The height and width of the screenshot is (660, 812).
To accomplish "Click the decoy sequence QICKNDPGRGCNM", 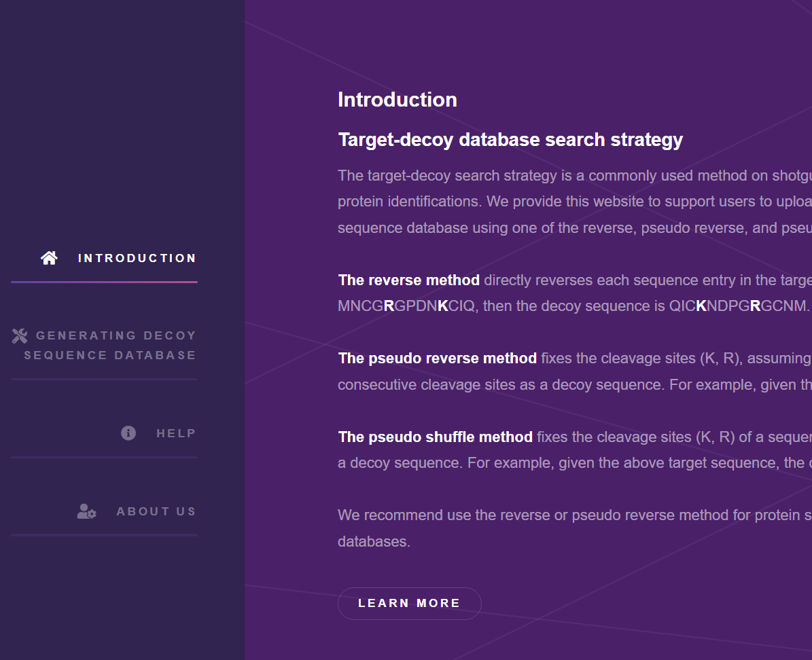I will click(x=739, y=306).
